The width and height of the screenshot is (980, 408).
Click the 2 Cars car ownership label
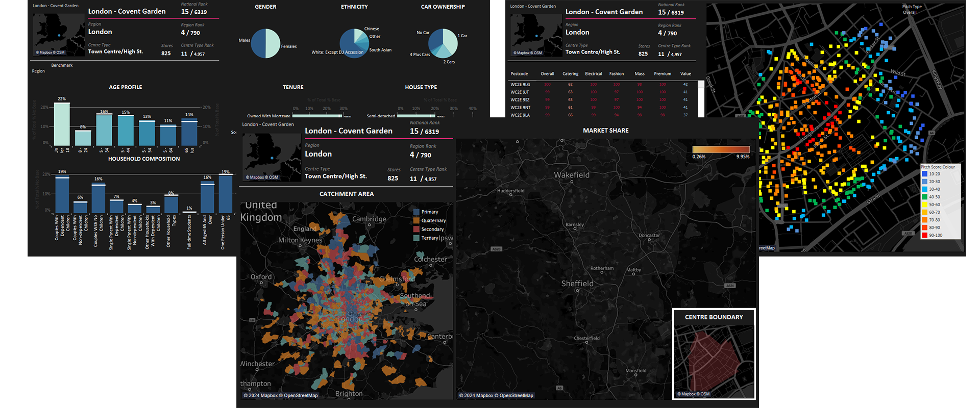coord(449,62)
